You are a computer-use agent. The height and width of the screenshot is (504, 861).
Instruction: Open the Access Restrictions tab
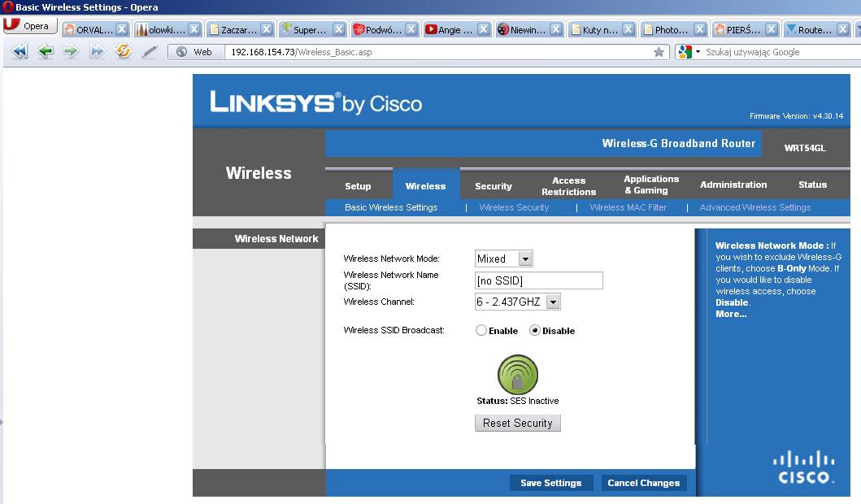coord(568,186)
